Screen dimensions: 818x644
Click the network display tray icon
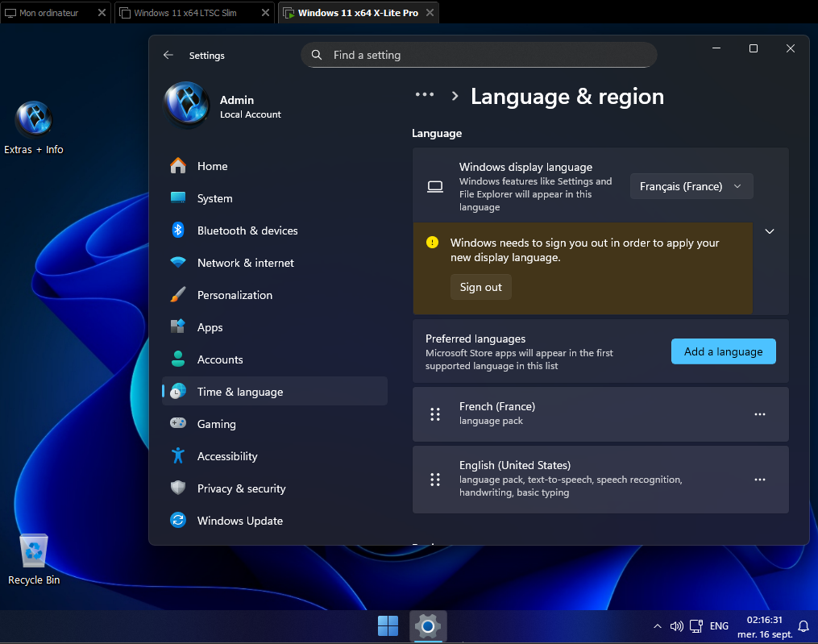(x=696, y=625)
